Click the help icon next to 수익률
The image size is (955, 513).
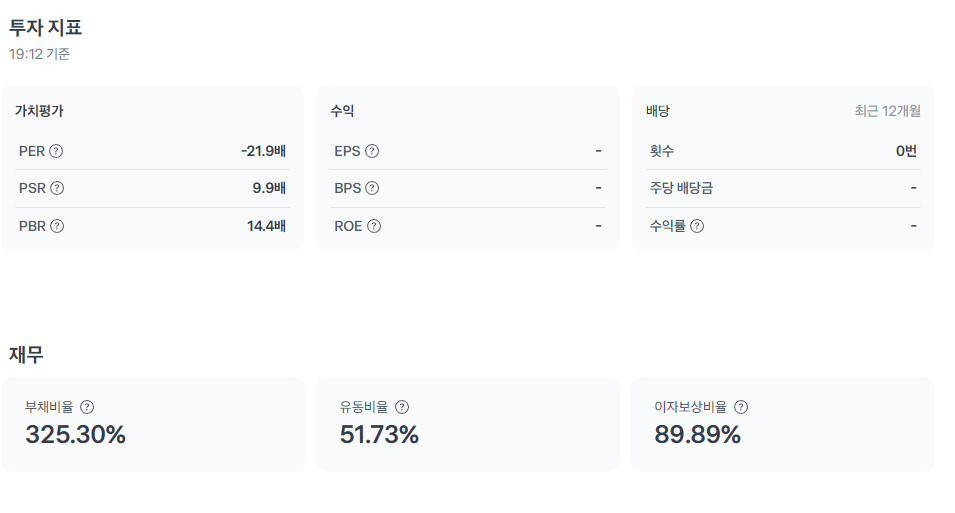(697, 226)
